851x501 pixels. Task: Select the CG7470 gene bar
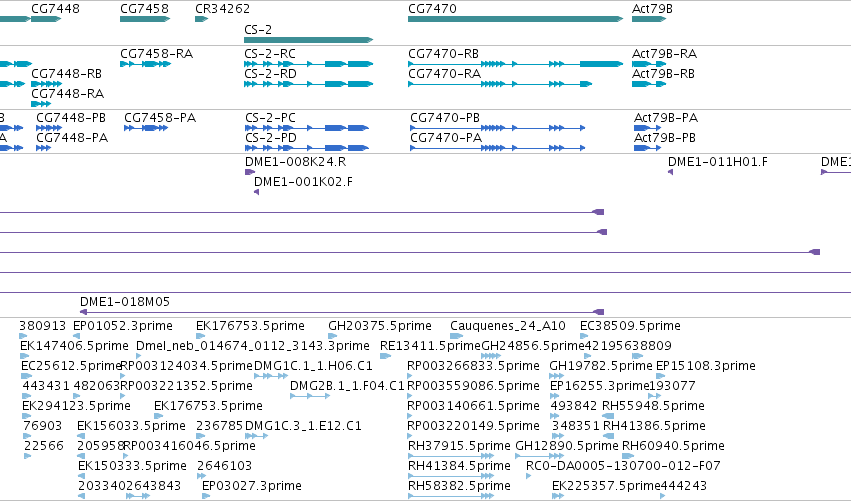516,19
